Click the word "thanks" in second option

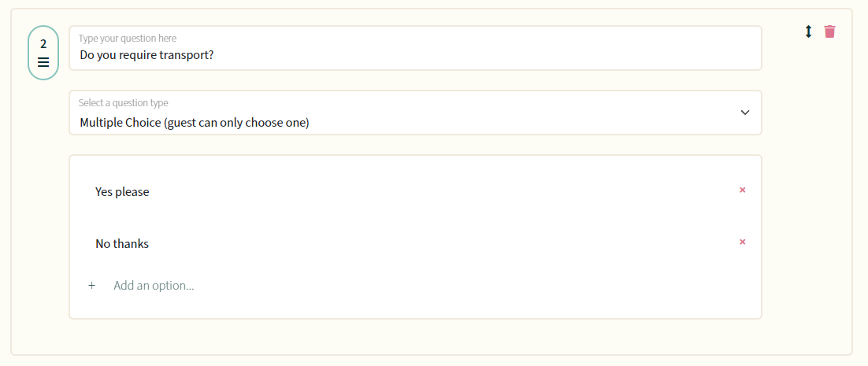coord(132,244)
